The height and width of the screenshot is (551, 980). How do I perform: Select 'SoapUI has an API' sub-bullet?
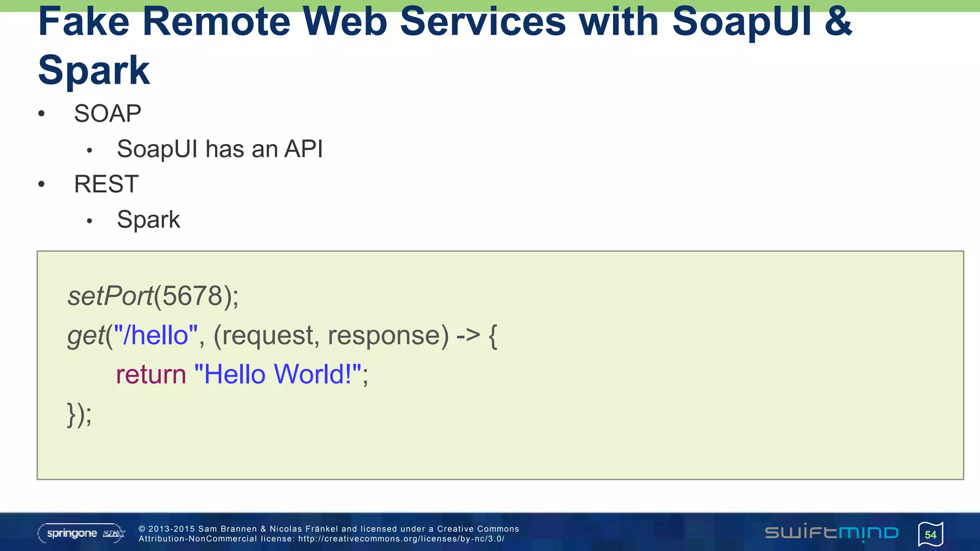220,149
